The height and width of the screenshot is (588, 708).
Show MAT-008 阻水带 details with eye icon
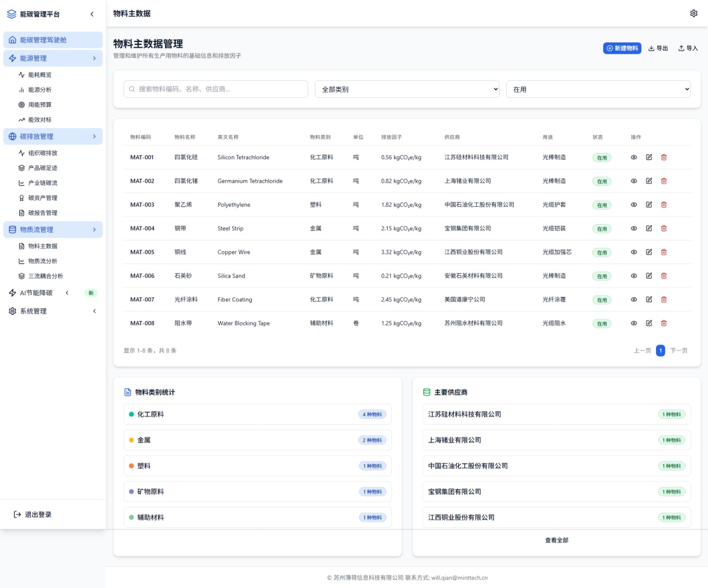click(634, 323)
